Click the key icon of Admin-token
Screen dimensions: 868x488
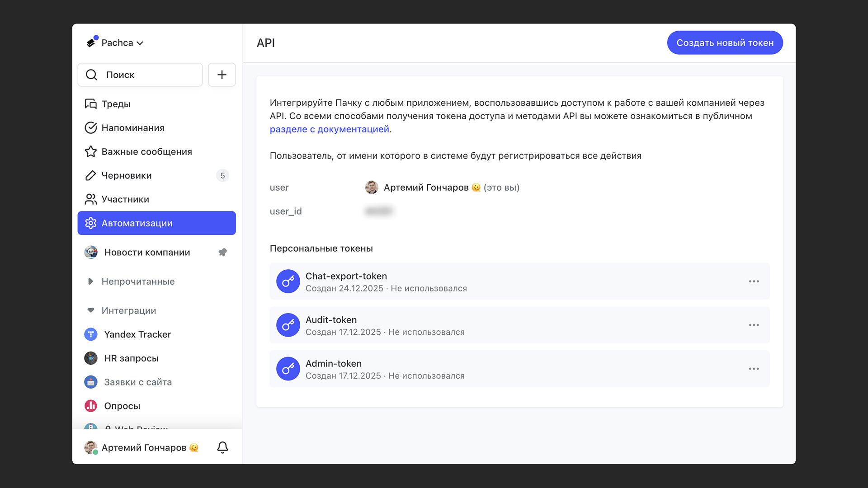[288, 369]
